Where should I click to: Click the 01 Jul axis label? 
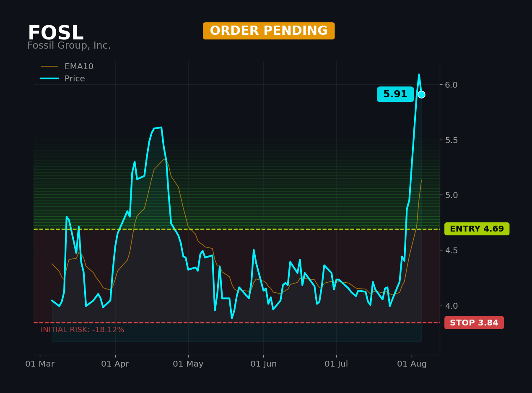point(336,364)
